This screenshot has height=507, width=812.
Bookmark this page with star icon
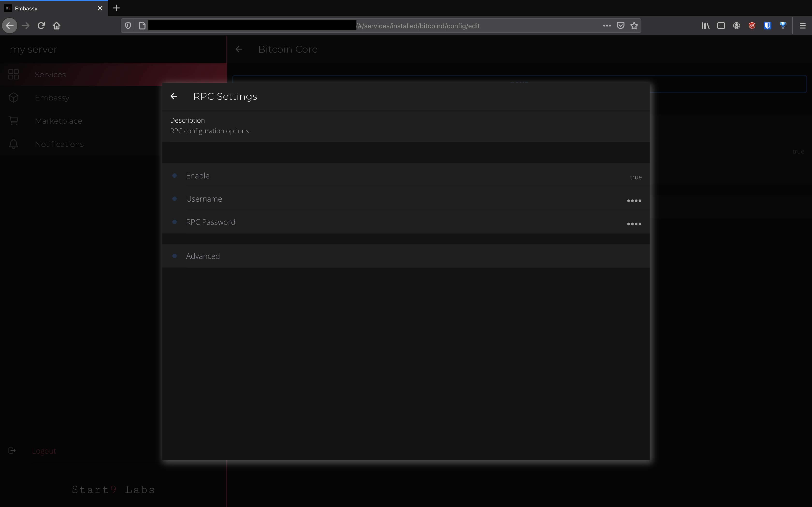click(634, 26)
